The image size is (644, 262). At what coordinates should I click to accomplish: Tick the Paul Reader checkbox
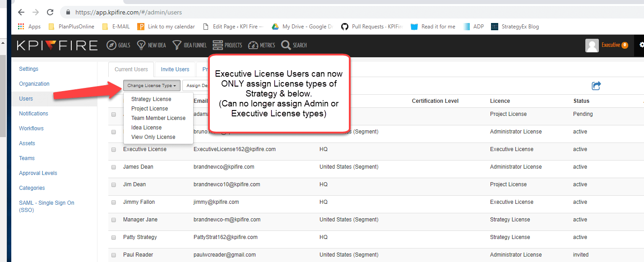(114, 255)
